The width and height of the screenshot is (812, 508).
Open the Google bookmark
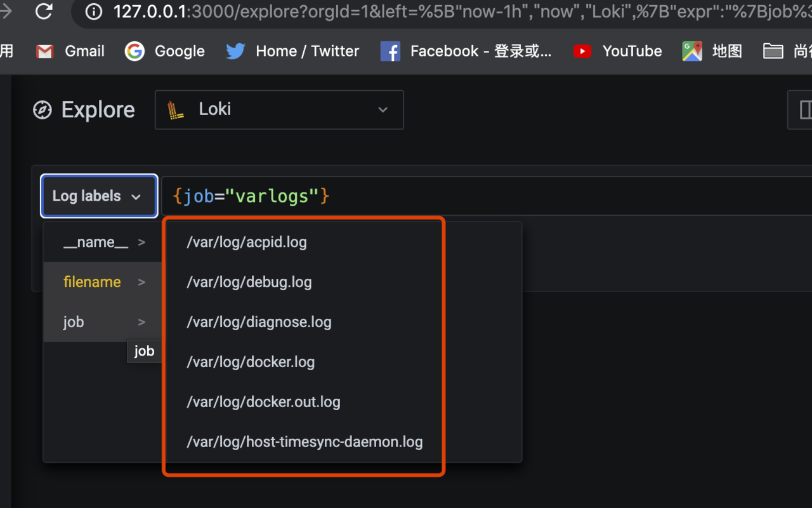click(165, 51)
